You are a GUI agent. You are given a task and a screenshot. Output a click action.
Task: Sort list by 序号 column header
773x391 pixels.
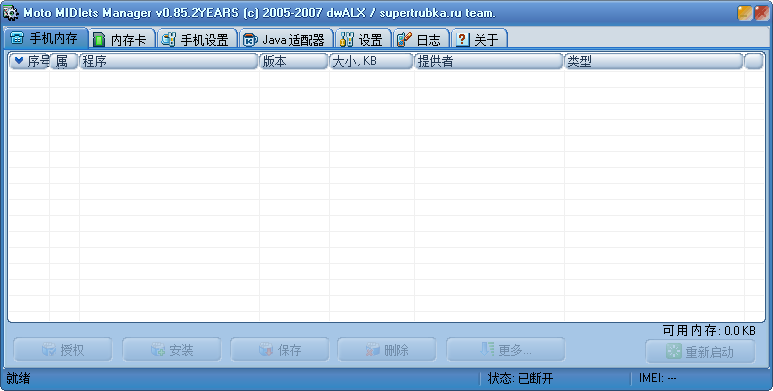coord(30,61)
